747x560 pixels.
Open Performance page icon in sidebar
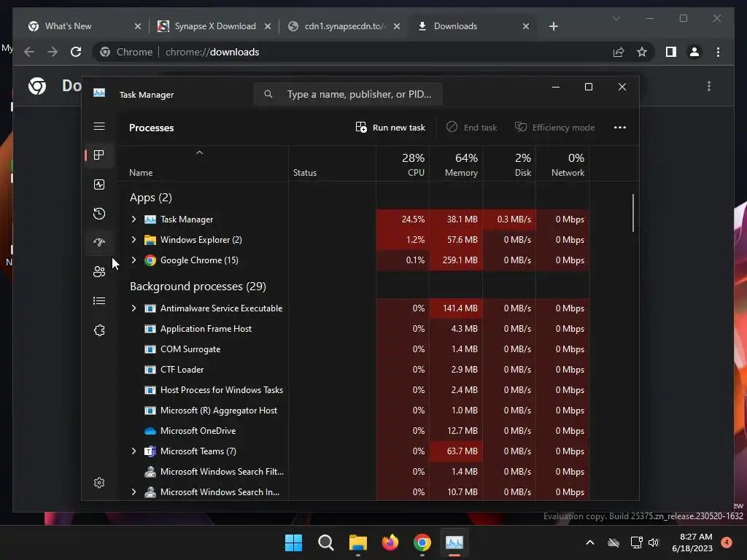tap(99, 184)
